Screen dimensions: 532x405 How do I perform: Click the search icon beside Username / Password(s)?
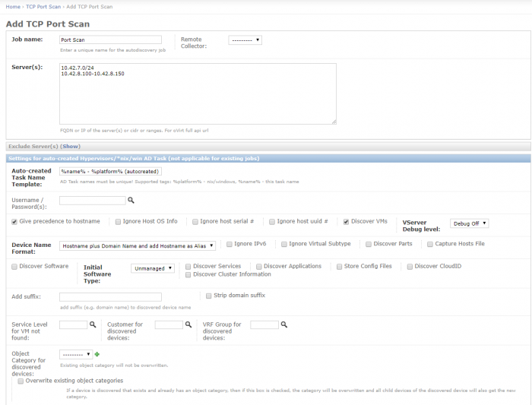(131, 201)
